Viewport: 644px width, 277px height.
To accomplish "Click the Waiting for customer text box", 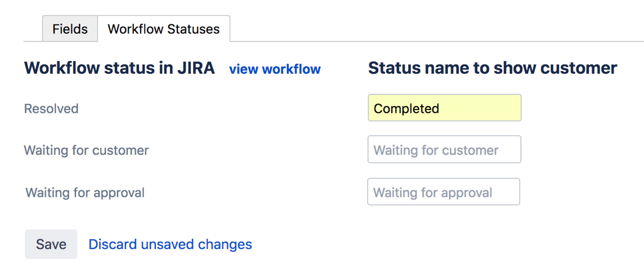I will point(444,150).
